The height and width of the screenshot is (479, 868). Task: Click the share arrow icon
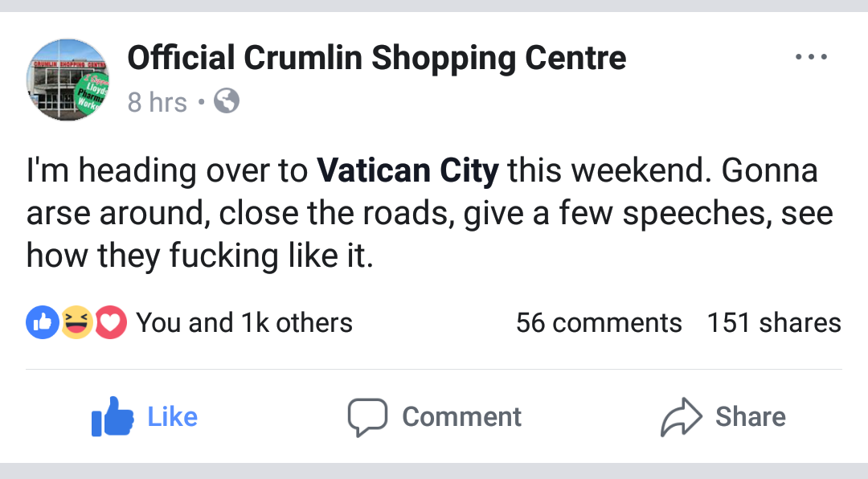pyautogui.click(x=682, y=416)
